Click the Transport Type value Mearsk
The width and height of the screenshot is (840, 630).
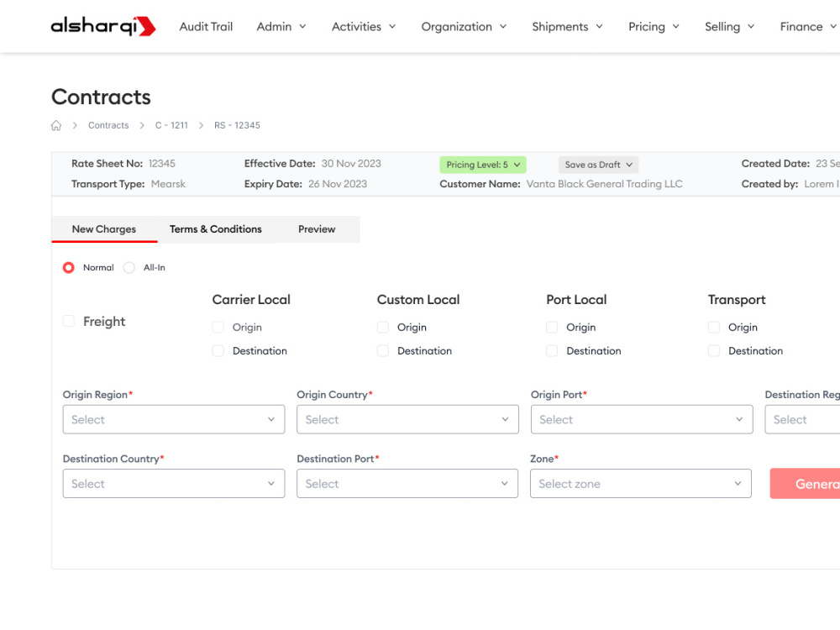(x=168, y=184)
